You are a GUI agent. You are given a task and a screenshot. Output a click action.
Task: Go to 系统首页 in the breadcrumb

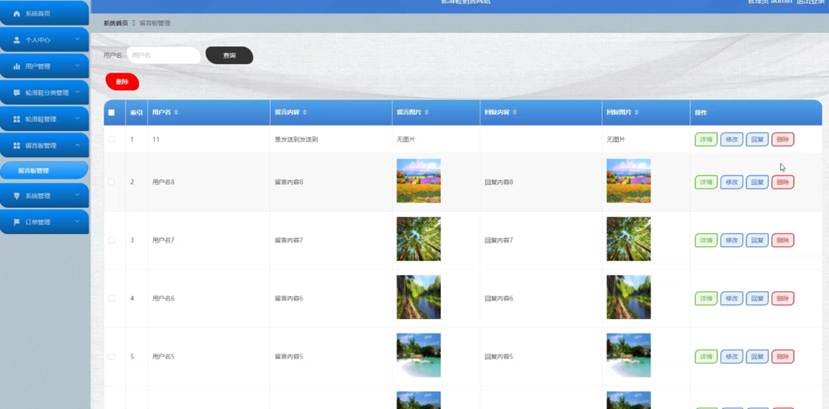pos(116,24)
